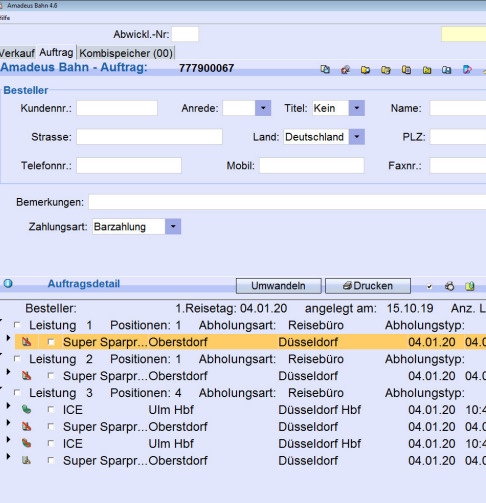The height and width of the screenshot is (503, 486).
Task: Click the Mobil input field
Action: click(x=312, y=165)
